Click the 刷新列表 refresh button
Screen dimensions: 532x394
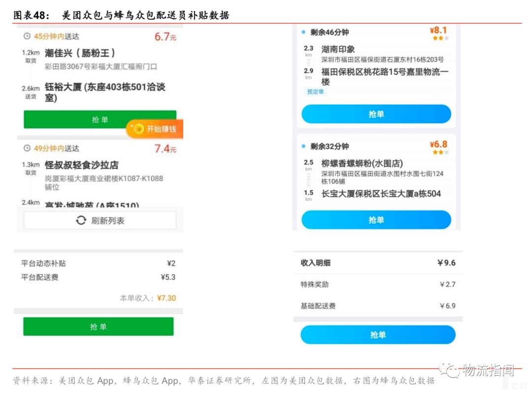100,221
